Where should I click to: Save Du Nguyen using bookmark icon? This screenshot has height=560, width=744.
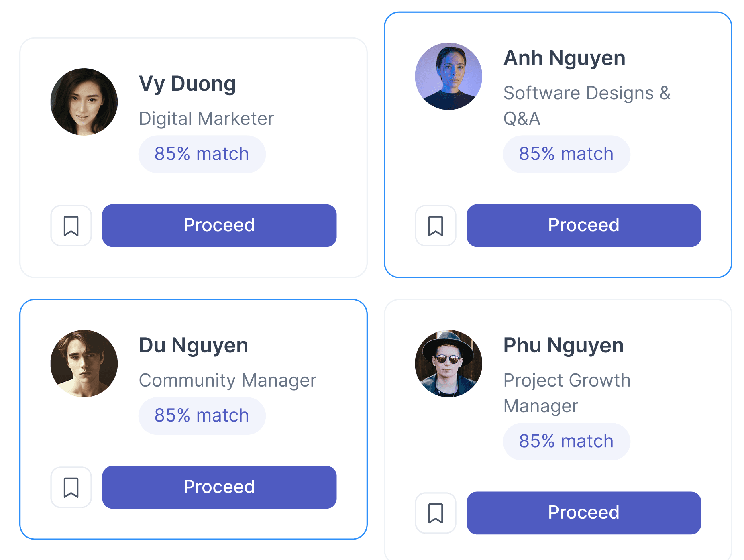(x=71, y=487)
